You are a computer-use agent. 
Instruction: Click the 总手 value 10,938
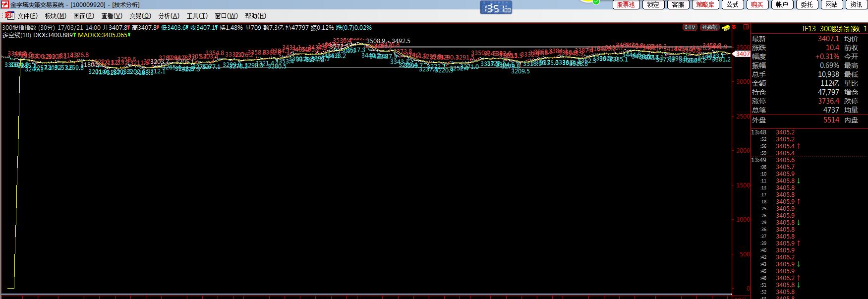[x=828, y=74]
